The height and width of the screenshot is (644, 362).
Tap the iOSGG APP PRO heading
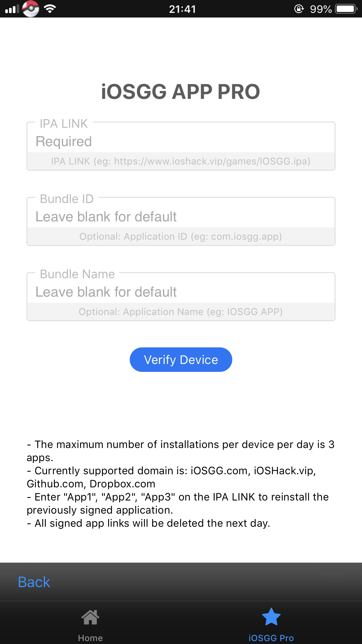coord(181,92)
